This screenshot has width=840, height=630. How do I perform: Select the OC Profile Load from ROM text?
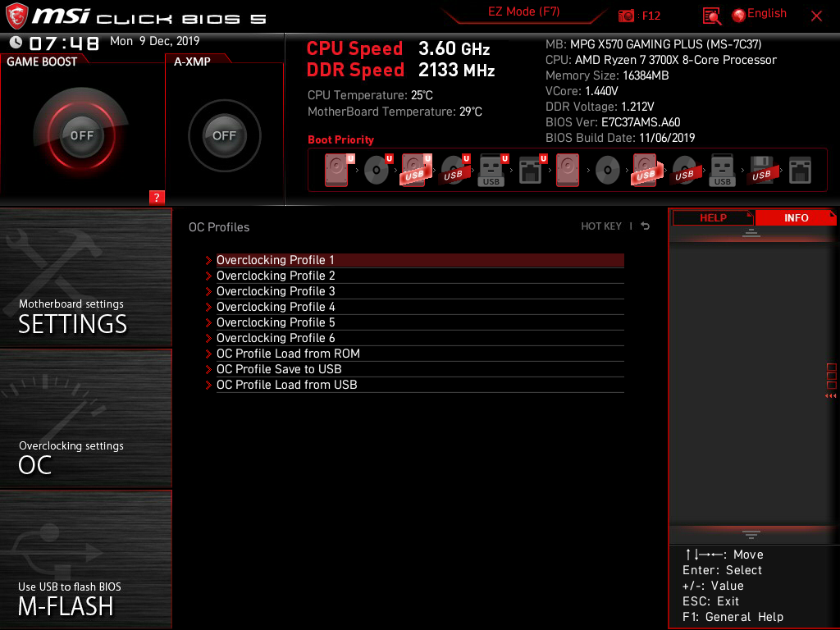[288, 354]
